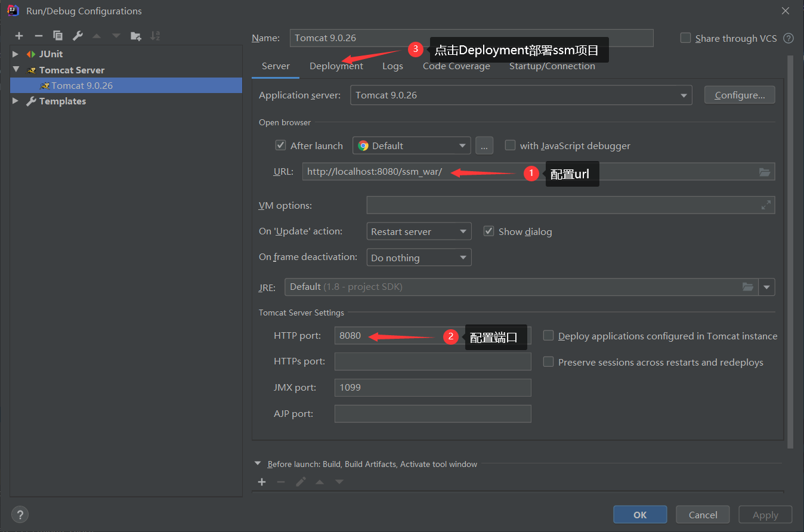Open the On frame deactivation dropdown
The width and height of the screenshot is (804, 532).
click(419, 258)
